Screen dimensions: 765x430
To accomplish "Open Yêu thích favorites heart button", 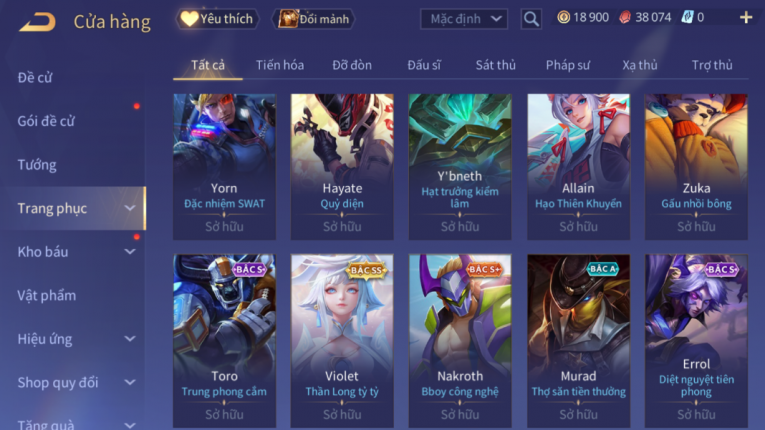I will point(217,19).
